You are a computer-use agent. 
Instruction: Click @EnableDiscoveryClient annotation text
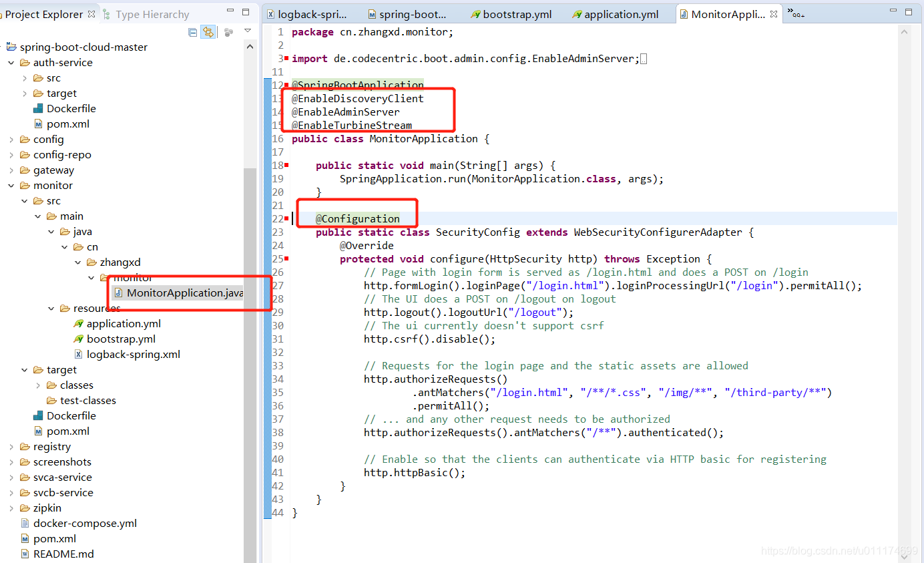pyautogui.click(x=358, y=98)
